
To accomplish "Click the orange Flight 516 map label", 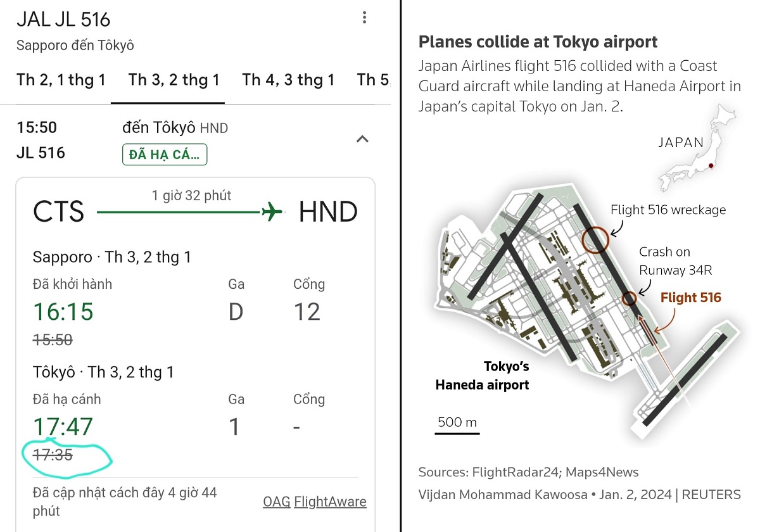I will point(690,298).
